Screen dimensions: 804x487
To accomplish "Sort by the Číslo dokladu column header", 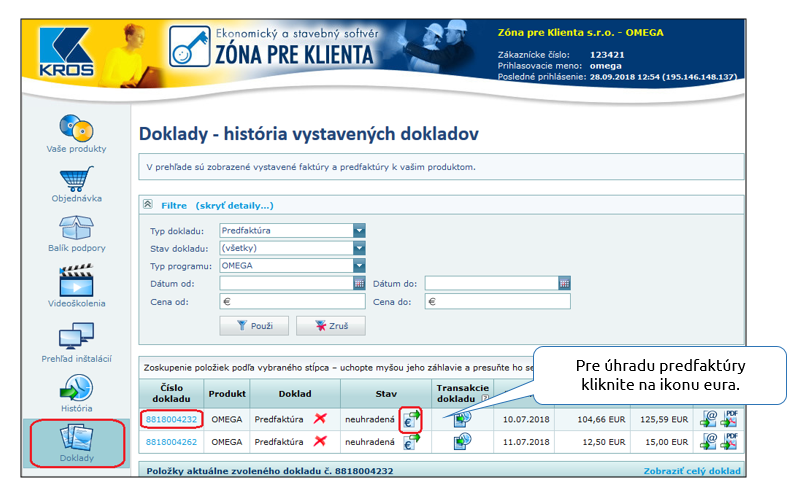I will tap(171, 393).
